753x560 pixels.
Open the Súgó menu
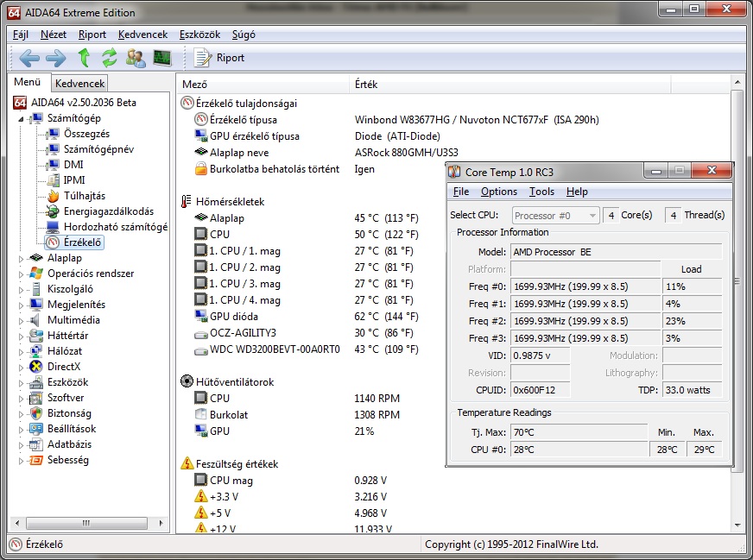pyautogui.click(x=244, y=35)
